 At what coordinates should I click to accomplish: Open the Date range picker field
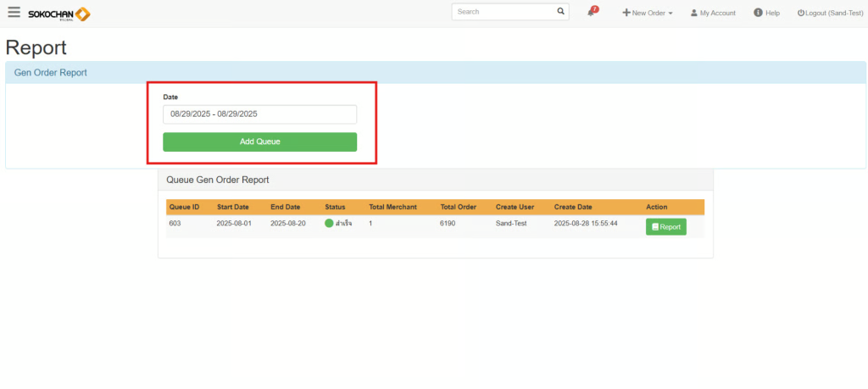pos(259,114)
